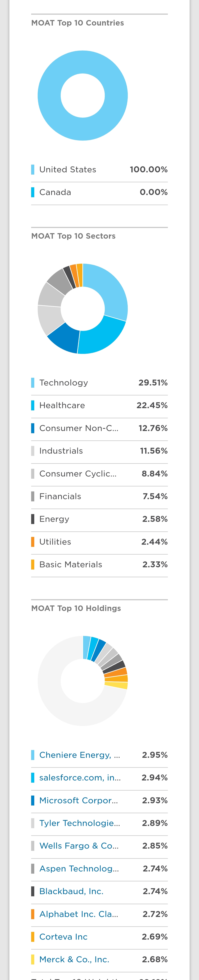Open the Alphabet Inc. Class holding

pyautogui.click(x=78, y=914)
